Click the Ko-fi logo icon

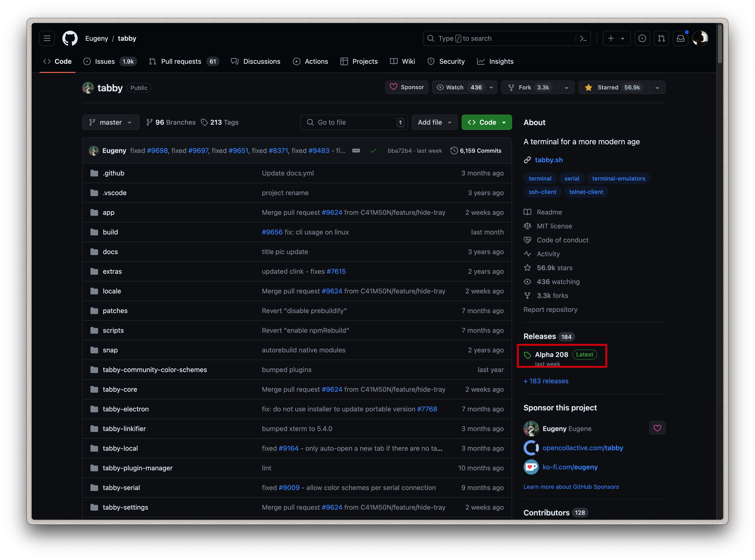coord(531,467)
